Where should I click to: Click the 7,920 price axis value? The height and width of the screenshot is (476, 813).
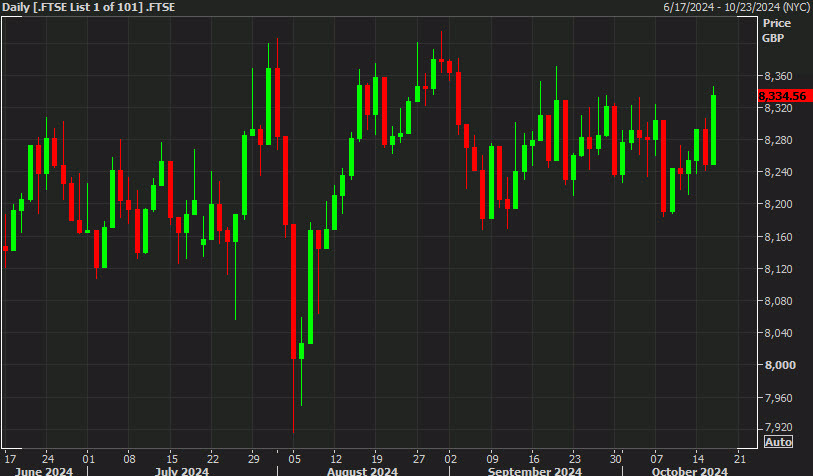pyautogui.click(x=778, y=427)
